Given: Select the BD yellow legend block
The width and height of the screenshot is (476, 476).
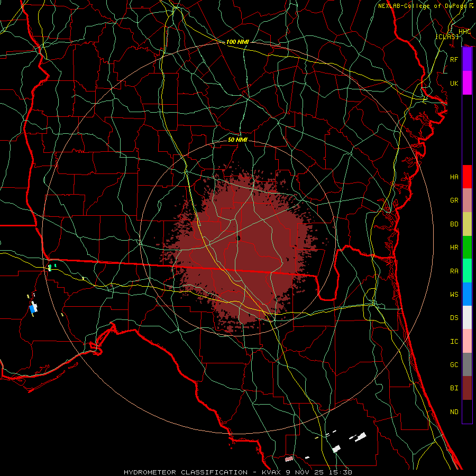Looking at the screenshot, I should point(467,224).
